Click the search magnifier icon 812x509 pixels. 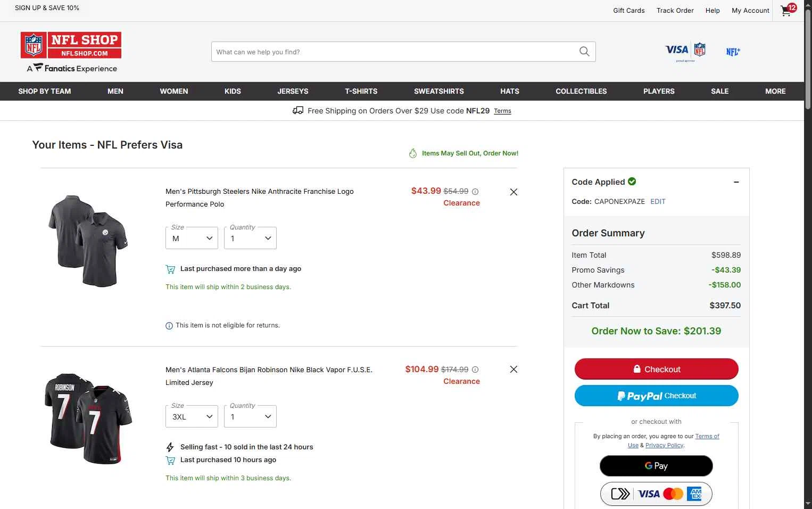(584, 52)
